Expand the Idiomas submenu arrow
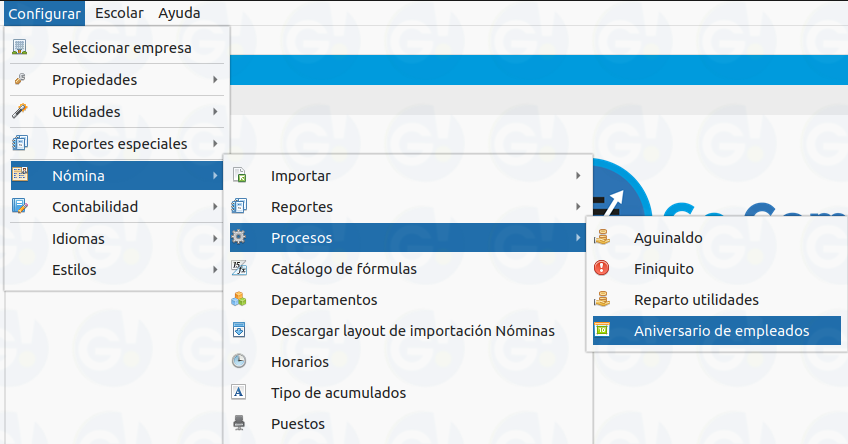This screenshot has height=444, width=848. pyautogui.click(x=215, y=238)
